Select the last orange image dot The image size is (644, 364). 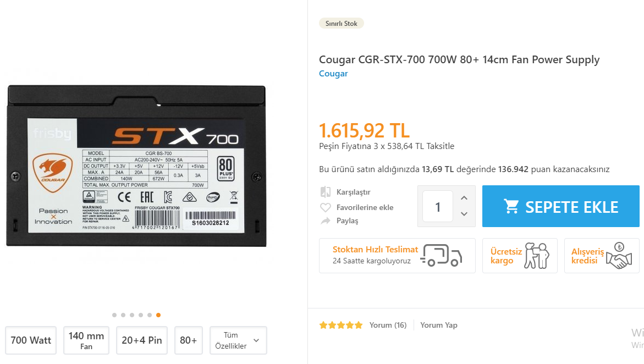click(x=158, y=315)
